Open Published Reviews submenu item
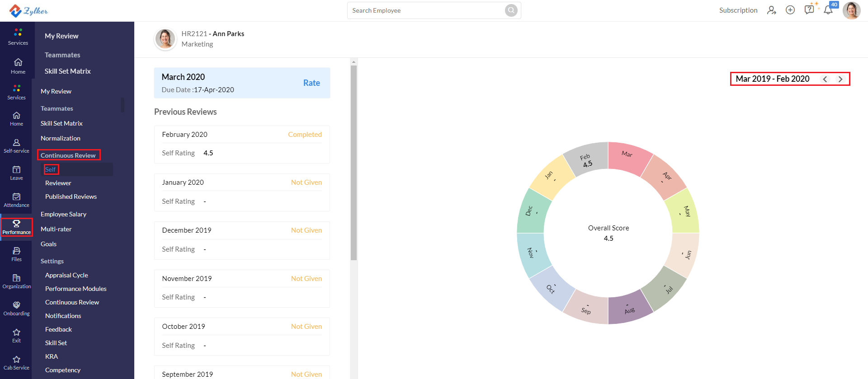This screenshot has width=868, height=379. pyautogui.click(x=71, y=197)
